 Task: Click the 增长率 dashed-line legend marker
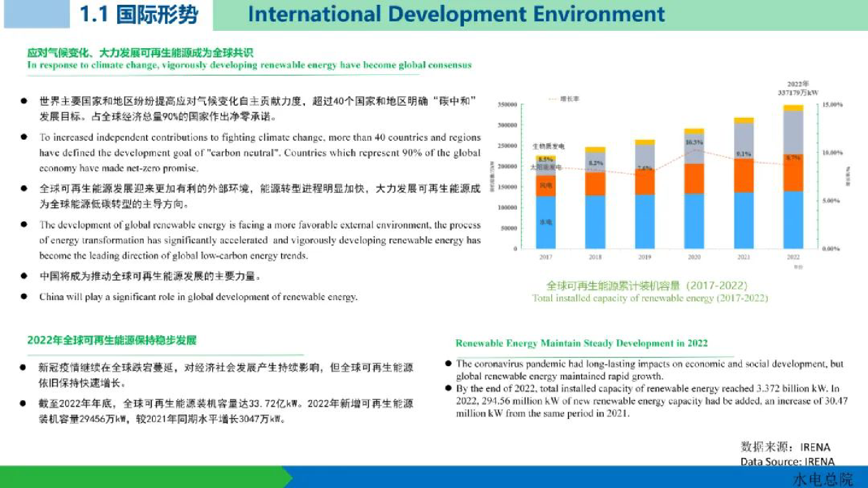(553, 99)
